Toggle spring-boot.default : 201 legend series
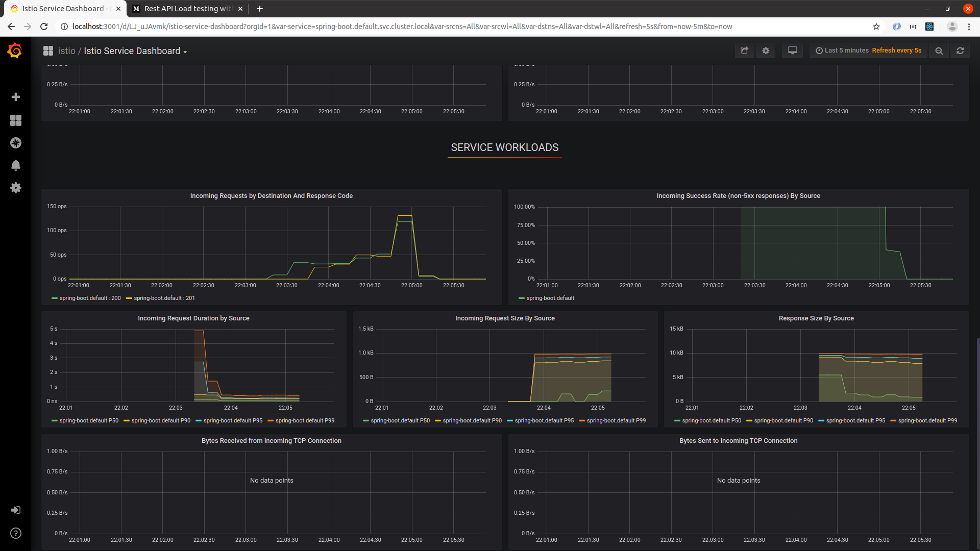 164,298
